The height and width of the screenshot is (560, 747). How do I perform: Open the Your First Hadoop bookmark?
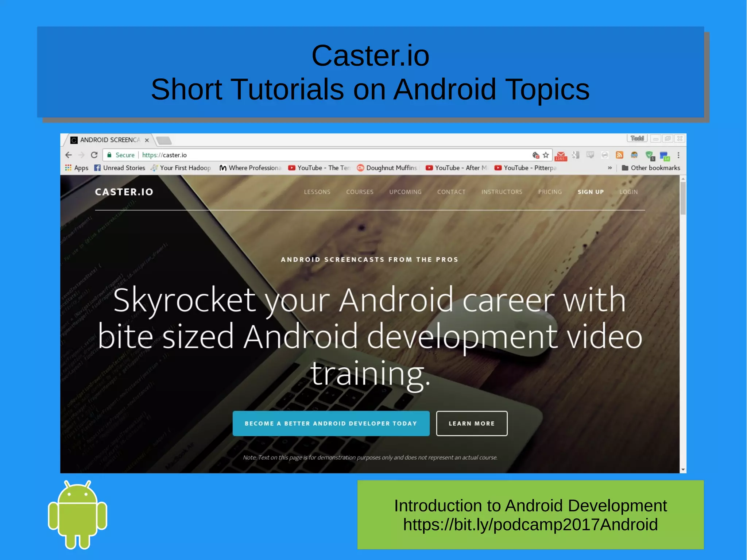(181, 168)
